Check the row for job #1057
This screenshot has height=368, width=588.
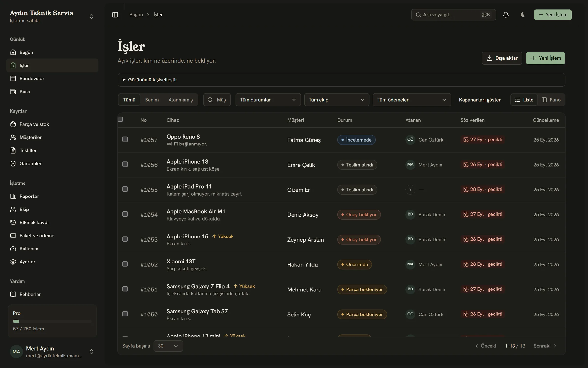click(125, 139)
